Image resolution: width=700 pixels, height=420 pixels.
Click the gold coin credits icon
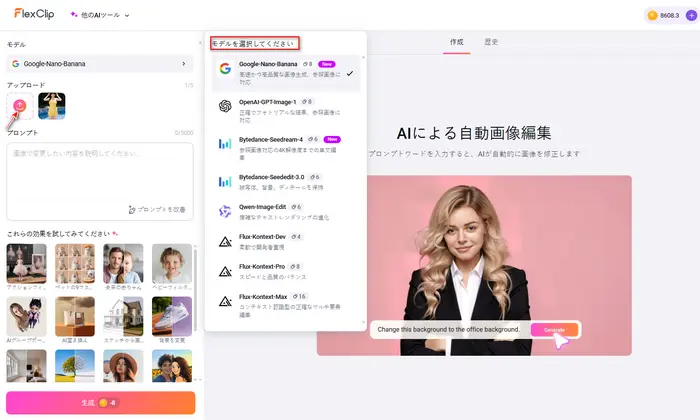652,16
